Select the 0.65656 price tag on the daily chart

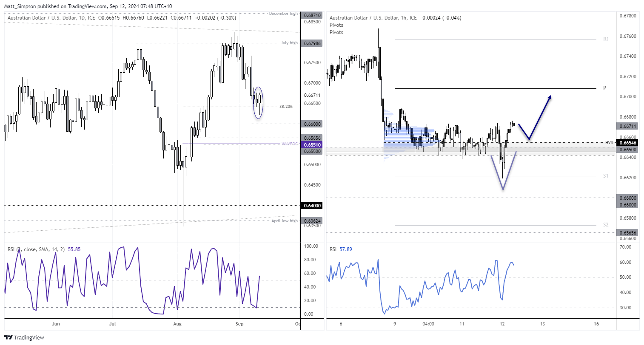click(312, 138)
